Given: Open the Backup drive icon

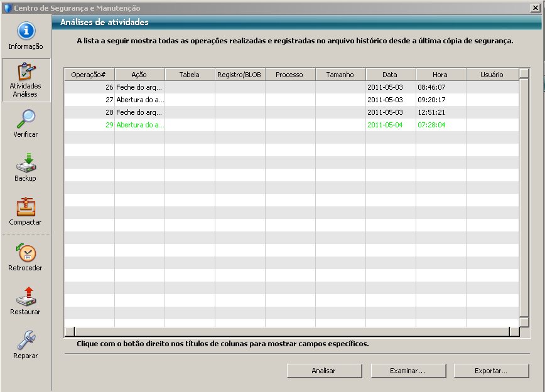Looking at the screenshot, I should 26,162.
